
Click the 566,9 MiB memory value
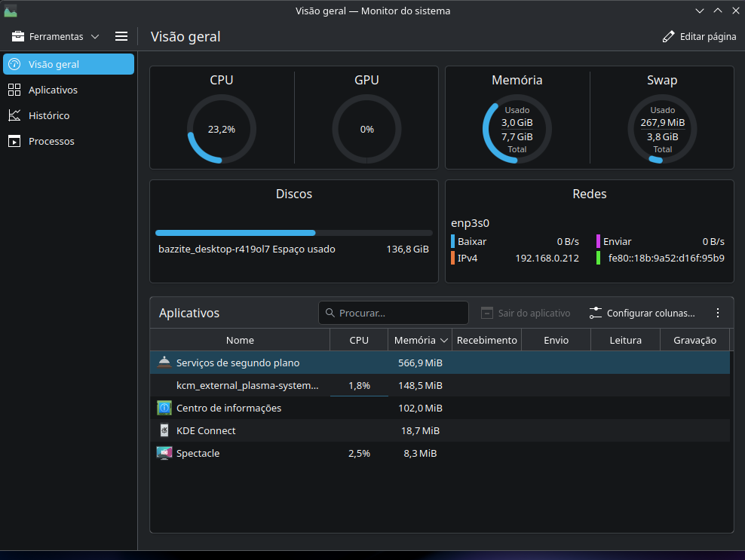tap(420, 363)
